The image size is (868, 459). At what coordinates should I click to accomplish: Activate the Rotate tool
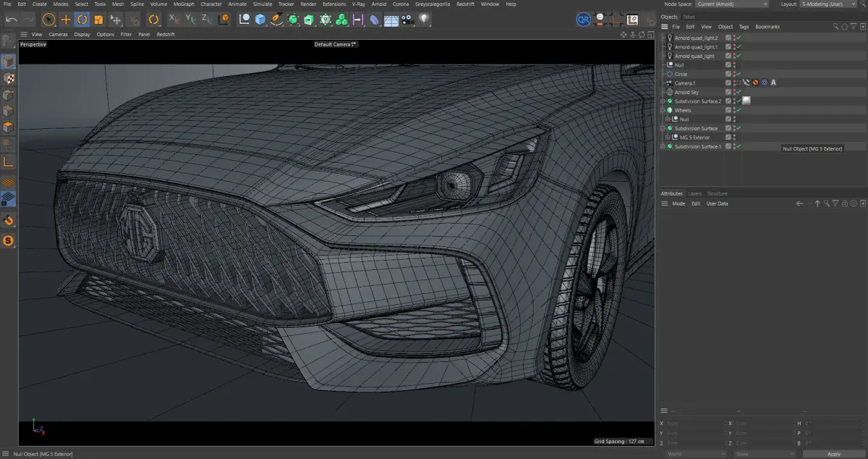point(82,20)
